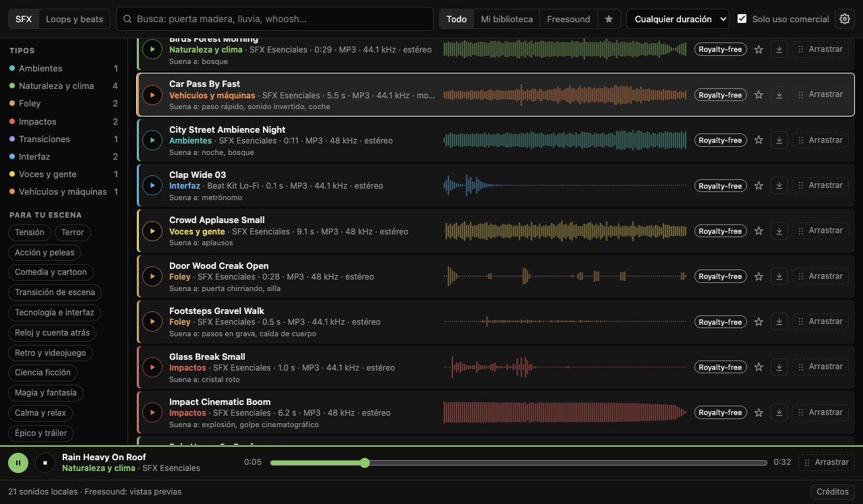863x504 pixels.
Task: Play the Clap Wide 03 sound
Action: click(152, 185)
